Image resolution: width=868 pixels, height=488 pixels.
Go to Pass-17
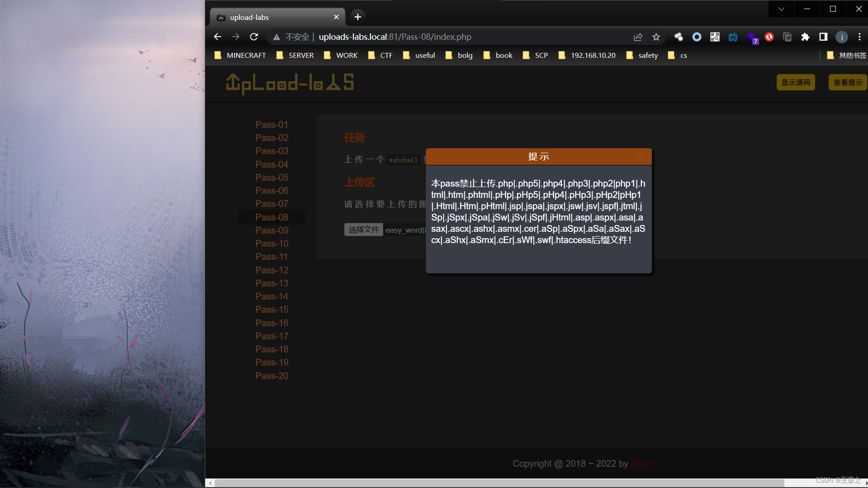click(272, 336)
